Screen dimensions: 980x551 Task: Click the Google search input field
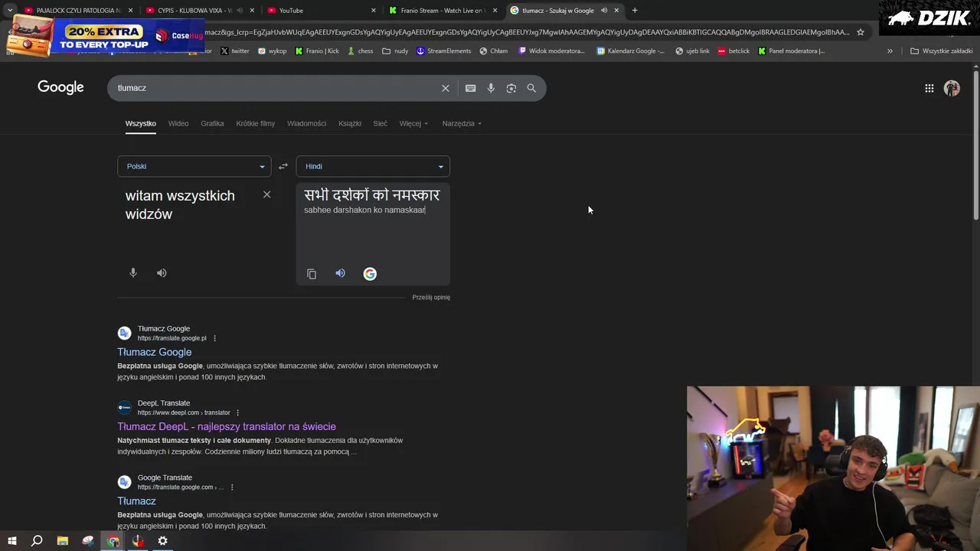(x=276, y=88)
